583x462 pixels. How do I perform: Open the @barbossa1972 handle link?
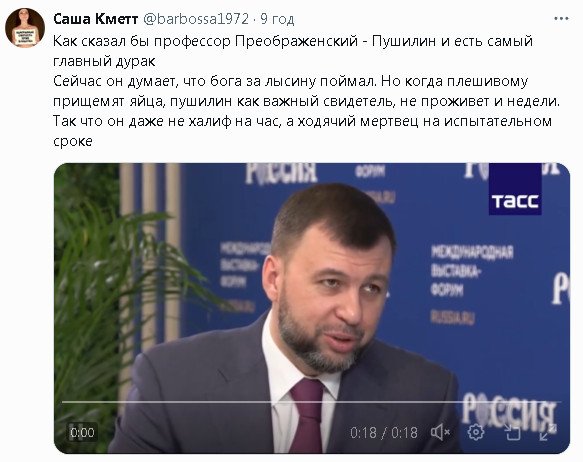pyautogui.click(x=196, y=19)
